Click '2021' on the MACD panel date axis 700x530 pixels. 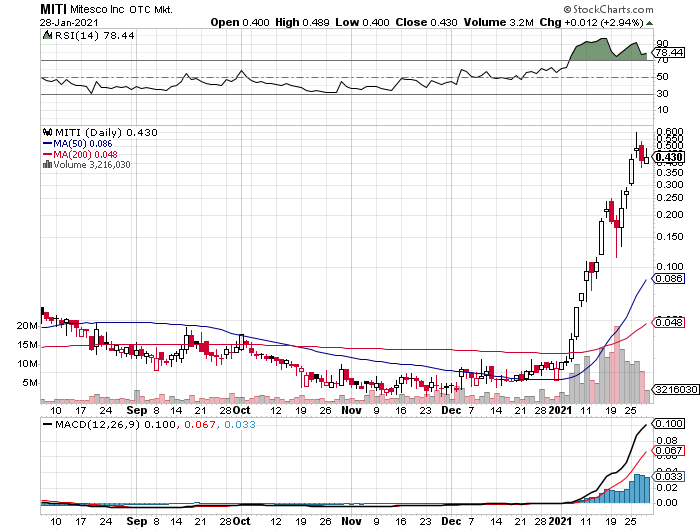point(560,521)
